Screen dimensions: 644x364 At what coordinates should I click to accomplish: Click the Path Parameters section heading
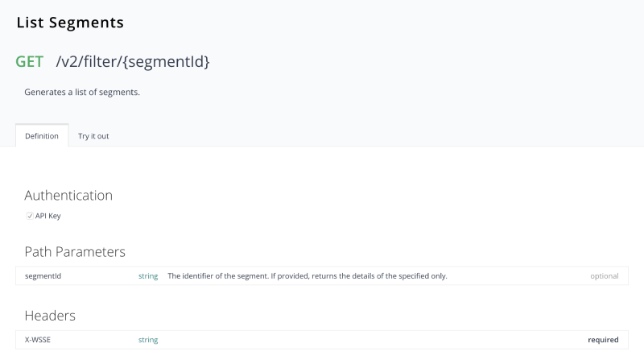coord(75,251)
